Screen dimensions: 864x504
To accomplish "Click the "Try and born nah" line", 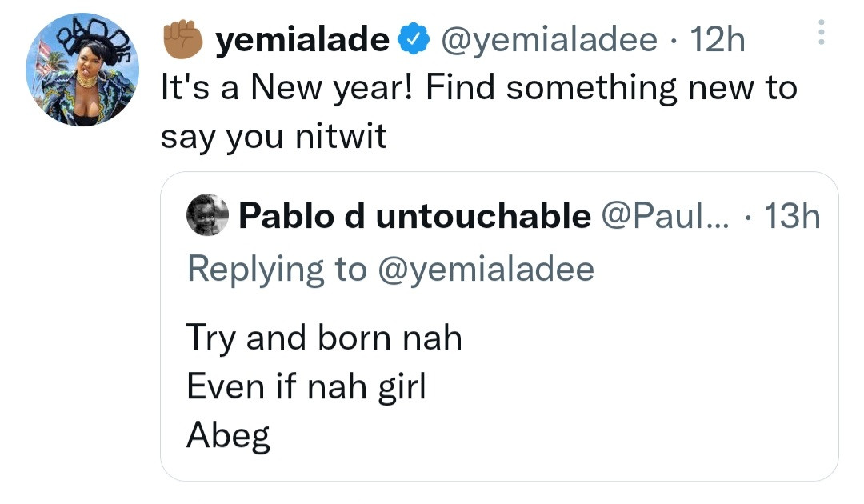I will point(324,338).
